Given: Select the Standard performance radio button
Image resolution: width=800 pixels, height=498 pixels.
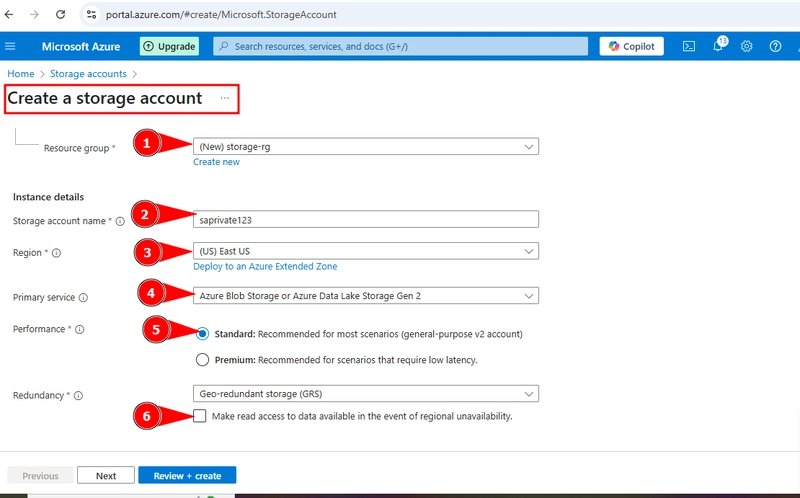Looking at the screenshot, I should coord(202,334).
